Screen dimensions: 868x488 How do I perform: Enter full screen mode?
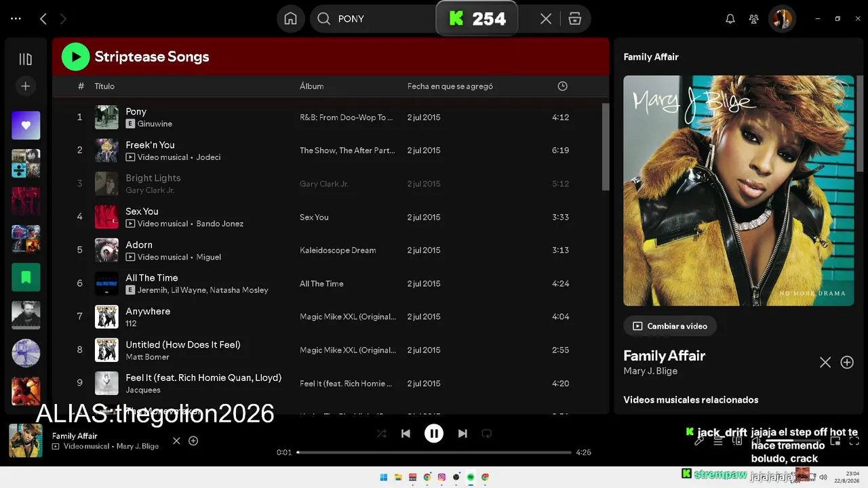coord(854,441)
